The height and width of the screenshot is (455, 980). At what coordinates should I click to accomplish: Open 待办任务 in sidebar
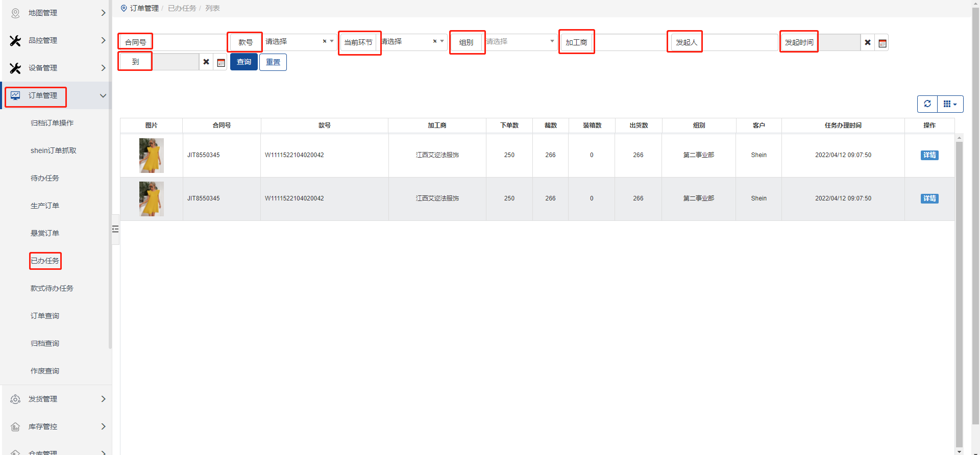[45, 178]
